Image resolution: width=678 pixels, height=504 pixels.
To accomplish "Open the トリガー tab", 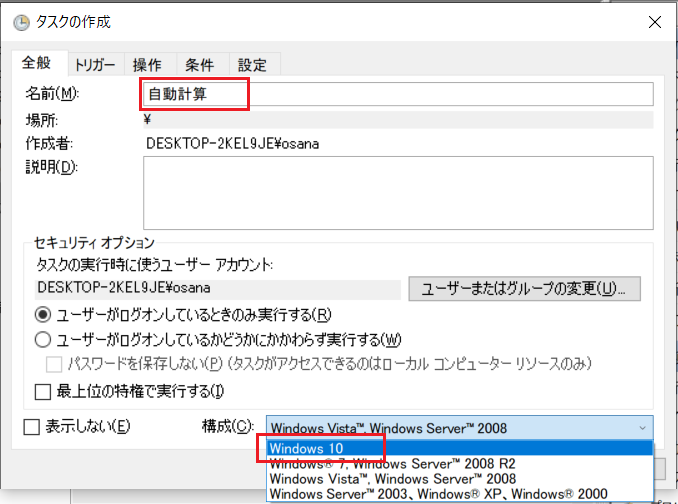I will [96, 65].
